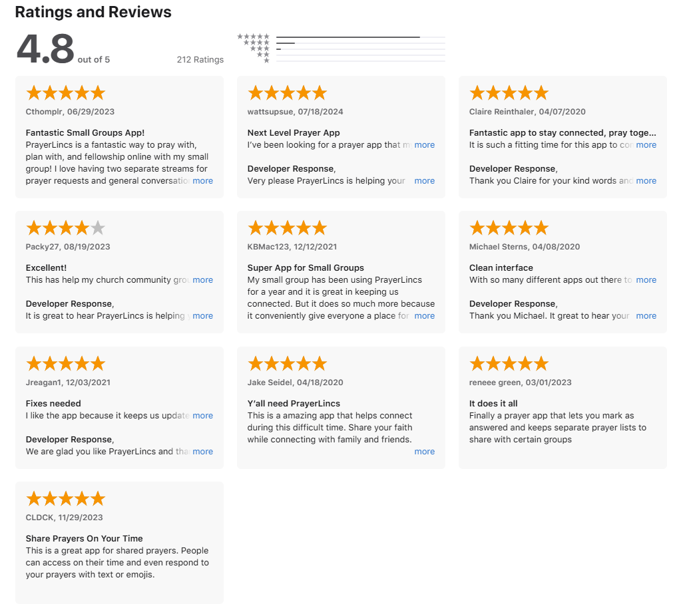
Task: Click the star rating on reneee green's review
Action: [509, 364]
